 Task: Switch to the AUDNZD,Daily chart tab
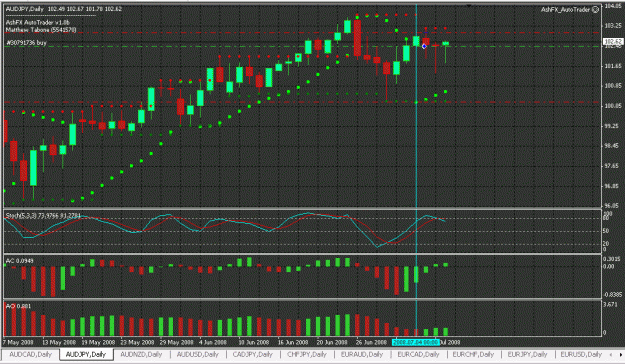pos(141,354)
